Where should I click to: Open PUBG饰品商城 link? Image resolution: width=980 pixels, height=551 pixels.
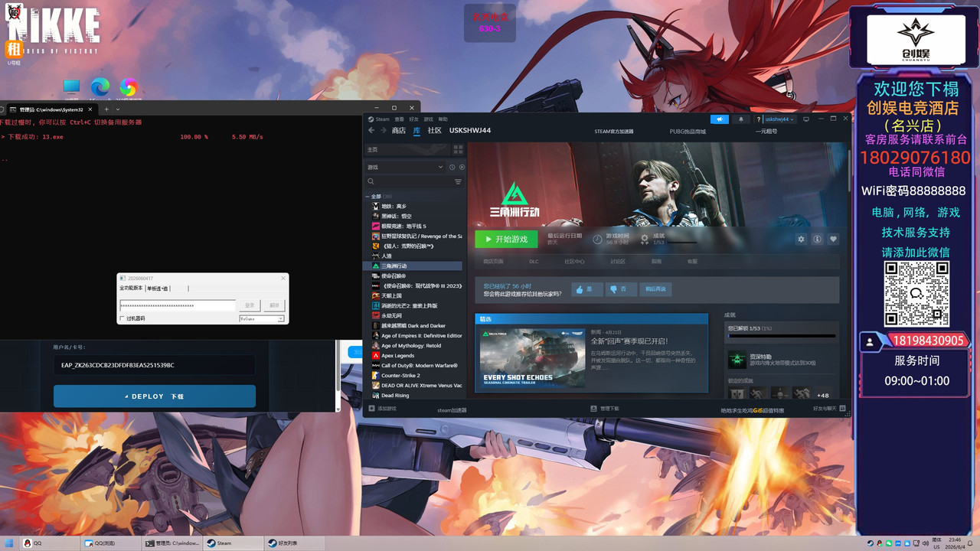[x=688, y=132]
